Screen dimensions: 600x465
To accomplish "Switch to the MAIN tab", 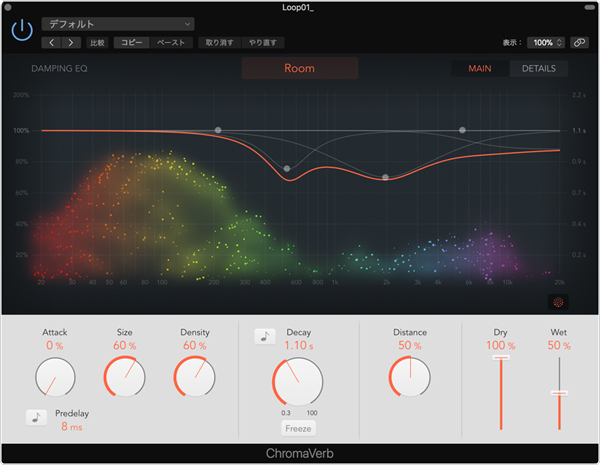I will click(x=480, y=69).
